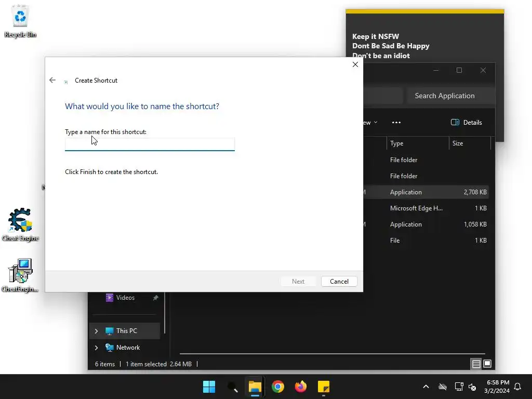The width and height of the screenshot is (532, 399).
Task: Unpin Videos using its pin icon
Action: (x=155, y=298)
